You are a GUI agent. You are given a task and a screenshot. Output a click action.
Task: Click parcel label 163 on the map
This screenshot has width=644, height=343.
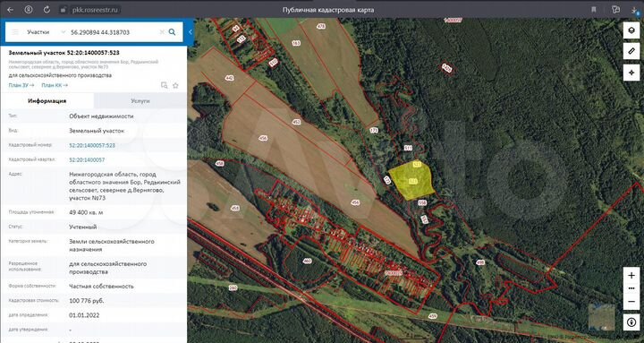point(296,43)
